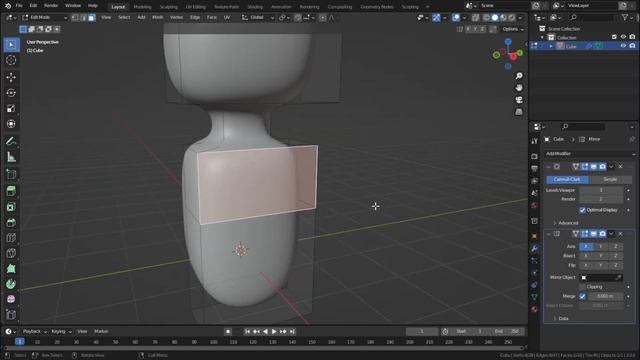This screenshot has height=360, width=640.
Task: Select the Spin tool
Action: [x=11, y=284]
